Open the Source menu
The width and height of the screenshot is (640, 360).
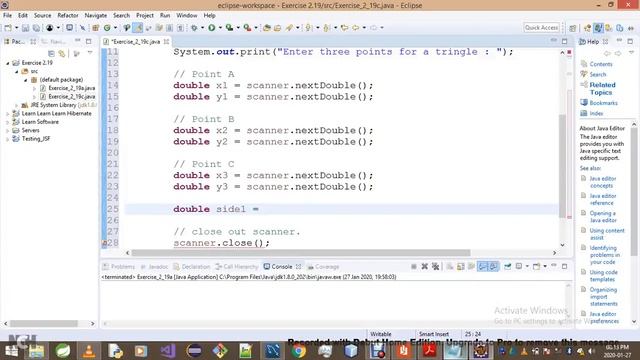coord(42,16)
